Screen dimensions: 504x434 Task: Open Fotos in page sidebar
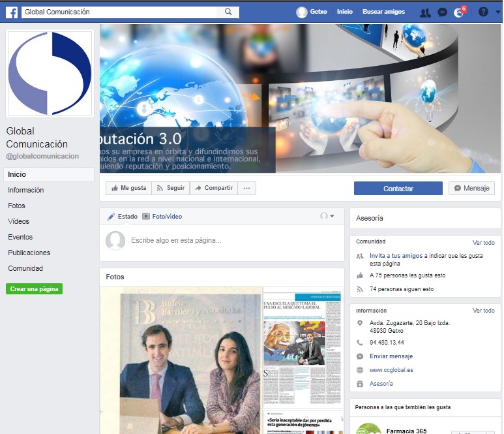[x=16, y=206]
